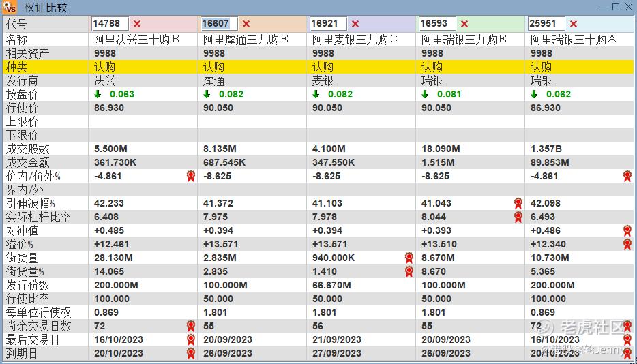This screenshot has width=637, height=364.
Task: Click the expiry date 27/09/2023
Action: click(337, 353)
